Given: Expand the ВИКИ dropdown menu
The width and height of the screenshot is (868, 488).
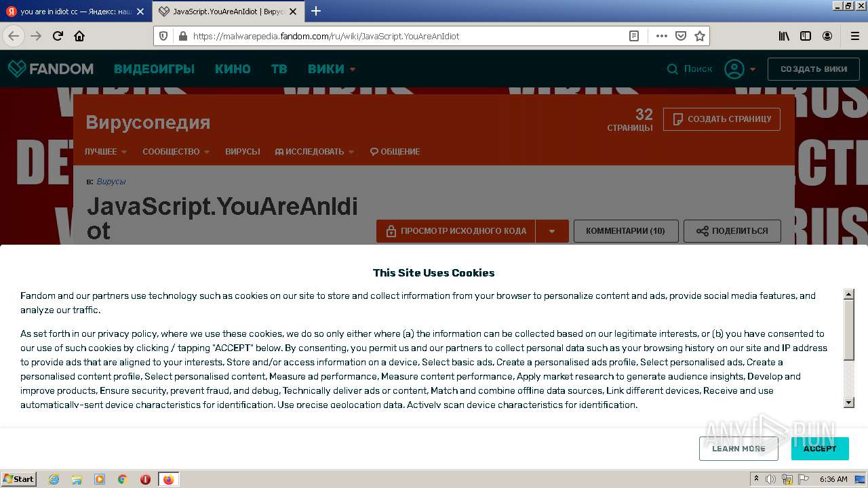Looking at the screenshot, I should coord(332,68).
